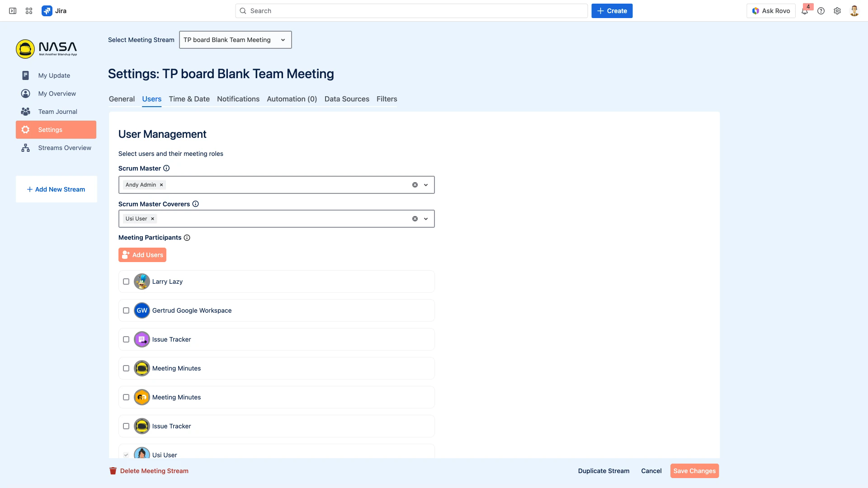Open Team Journal in the sidebar
868x488 pixels.
pos(58,112)
